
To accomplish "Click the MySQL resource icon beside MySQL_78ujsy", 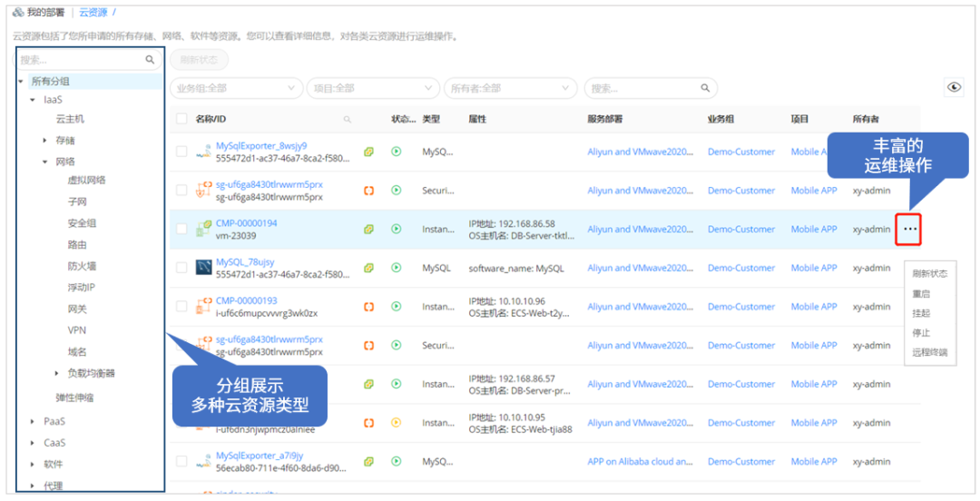I will (204, 268).
